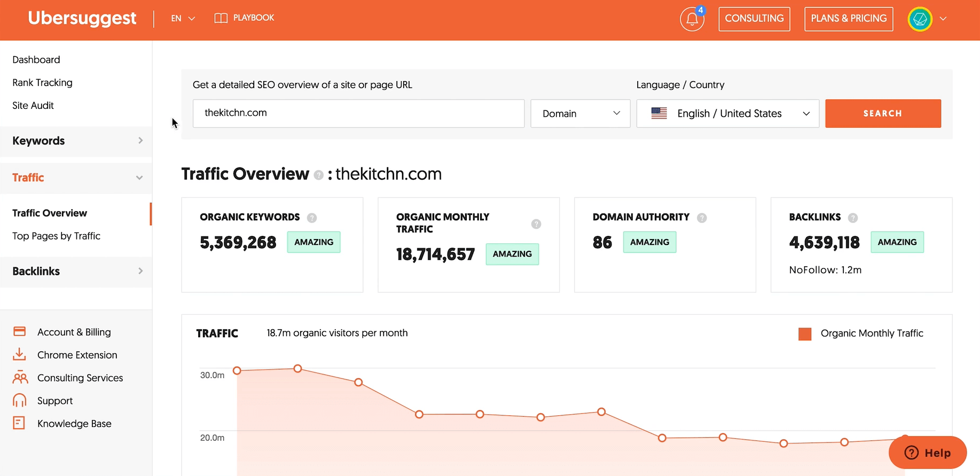Screen dimensions: 980x476
Task: Open the Domain type dropdown
Action: (580, 114)
